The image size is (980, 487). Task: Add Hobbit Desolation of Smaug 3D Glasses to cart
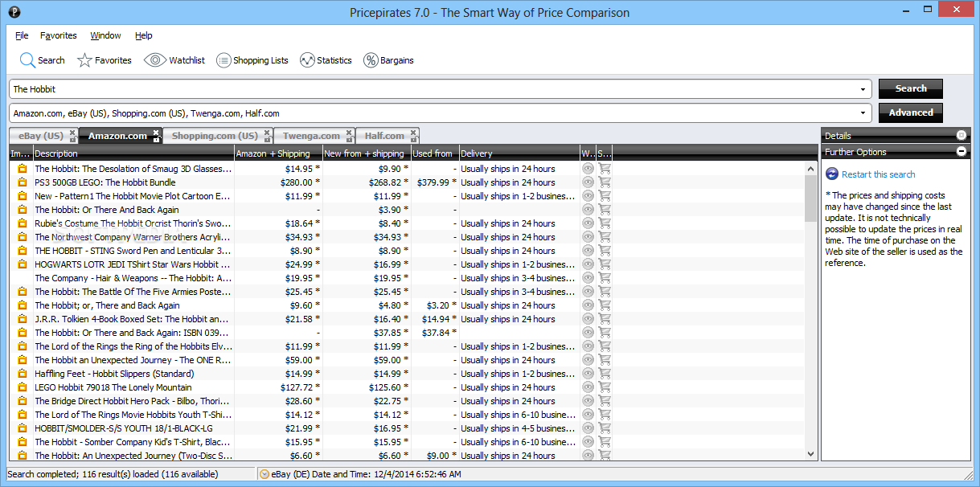[x=605, y=169]
